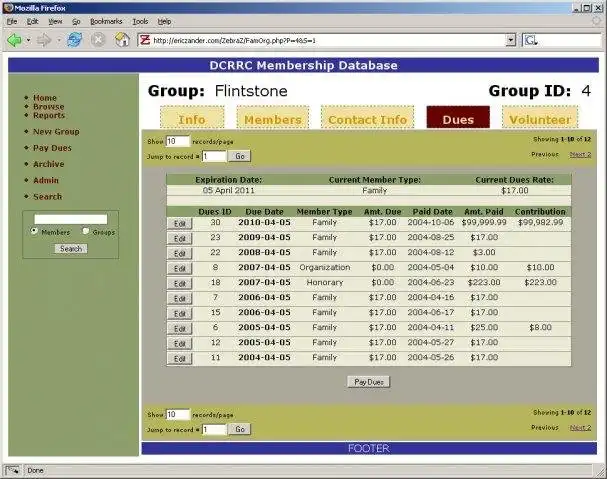Click the top Go button
The image size is (607, 479).
point(240,156)
